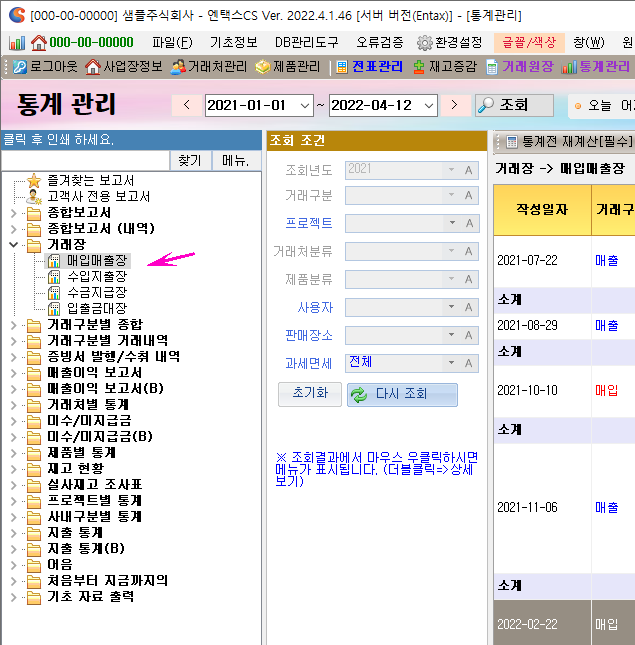635x645 pixels.
Task: Open the start date 2021-01-01 dropdown
Action: point(305,106)
